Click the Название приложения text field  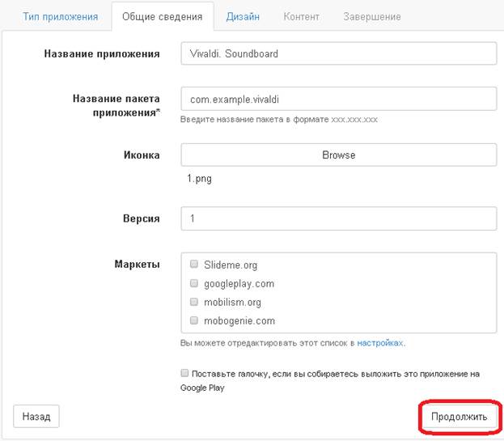(338, 53)
